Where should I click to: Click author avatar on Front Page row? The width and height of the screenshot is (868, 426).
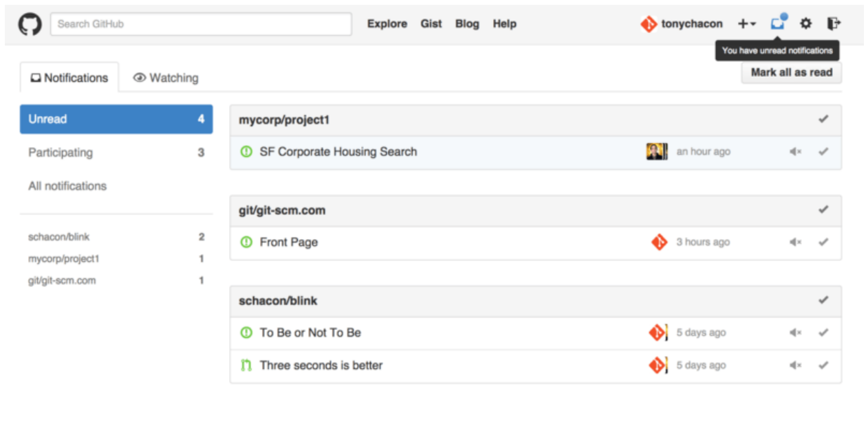pyautogui.click(x=659, y=243)
